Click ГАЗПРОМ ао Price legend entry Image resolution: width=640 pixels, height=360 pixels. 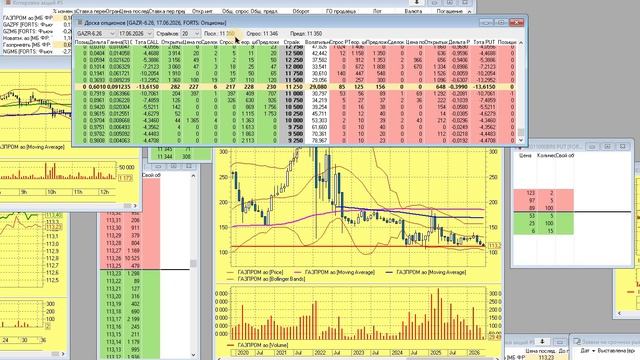(255, 272)
